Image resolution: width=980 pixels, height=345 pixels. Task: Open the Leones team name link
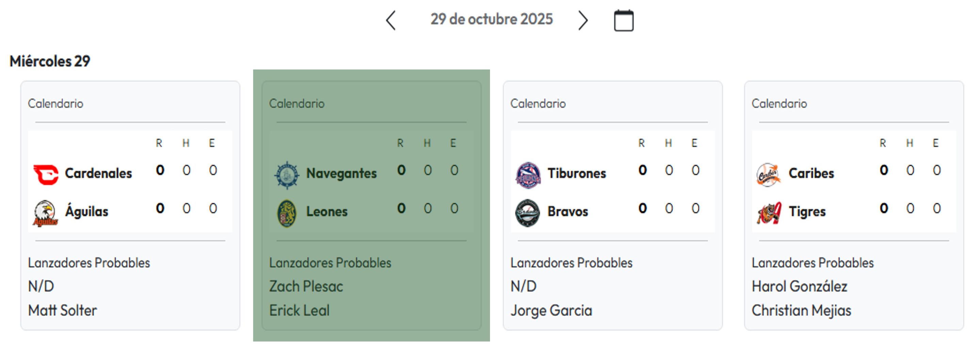click(327, 211)
